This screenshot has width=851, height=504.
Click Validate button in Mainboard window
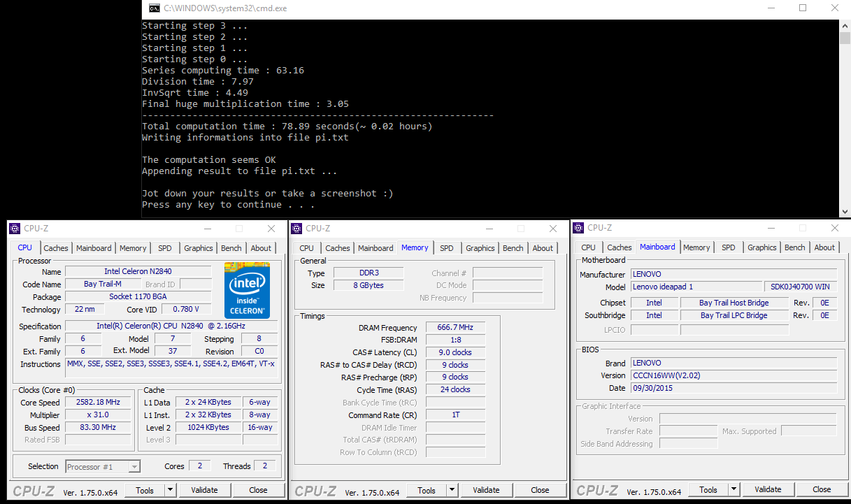pyautogui.click(x=768, y=489)
